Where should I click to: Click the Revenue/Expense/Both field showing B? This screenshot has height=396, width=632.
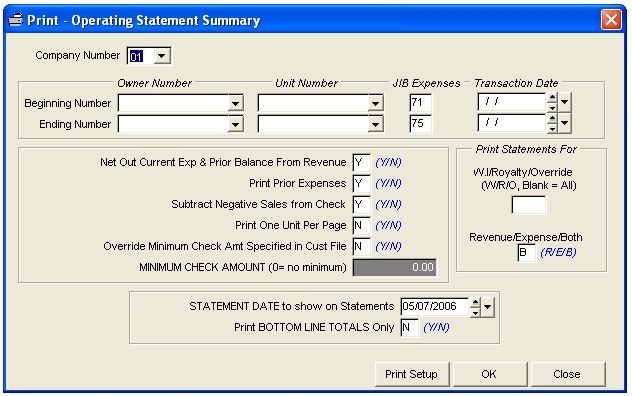click(526, 253)
